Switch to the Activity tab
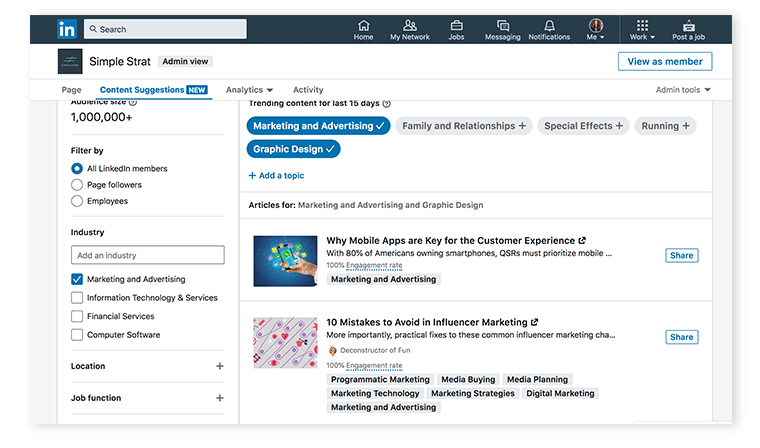This screenshot has width=760, height=448. pyautogui.click(x=308, y=90)
